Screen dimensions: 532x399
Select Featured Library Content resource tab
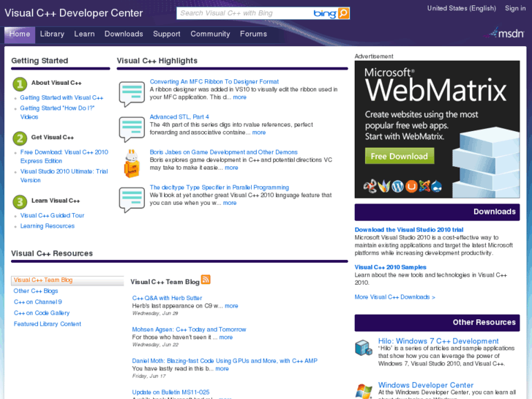click(47, 324)
